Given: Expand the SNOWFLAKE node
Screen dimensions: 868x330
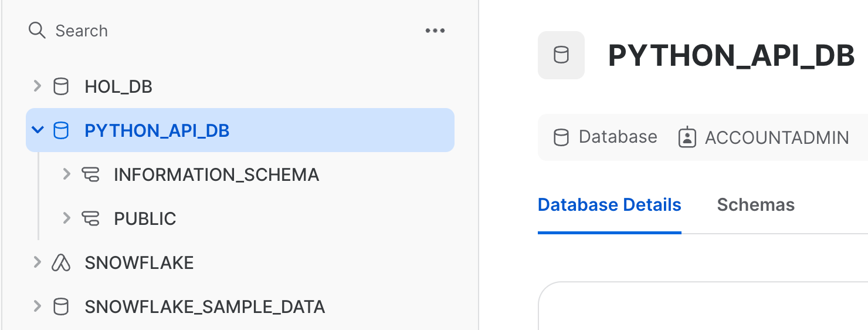Looking at the screenshot, I should point(38,262).
